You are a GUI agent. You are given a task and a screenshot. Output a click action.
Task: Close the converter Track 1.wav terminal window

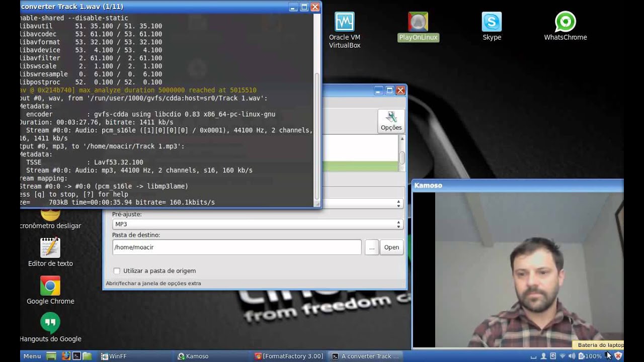coord(315,7)
